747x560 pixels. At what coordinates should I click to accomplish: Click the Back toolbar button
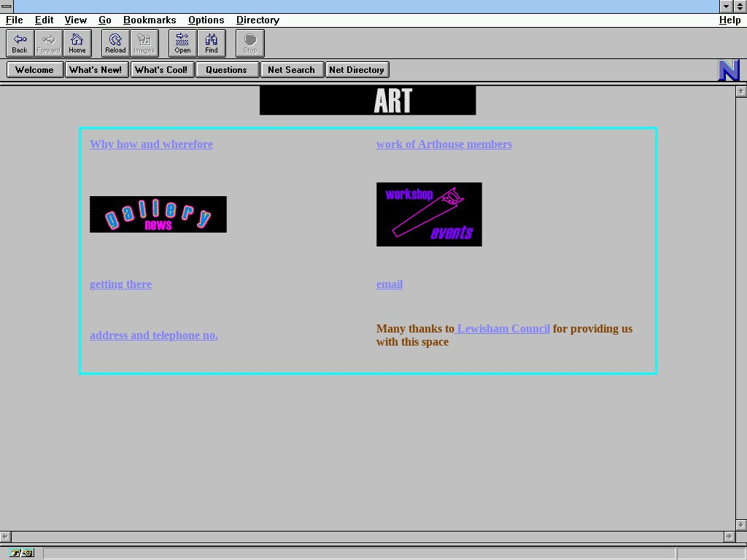[x=20, y=43]
